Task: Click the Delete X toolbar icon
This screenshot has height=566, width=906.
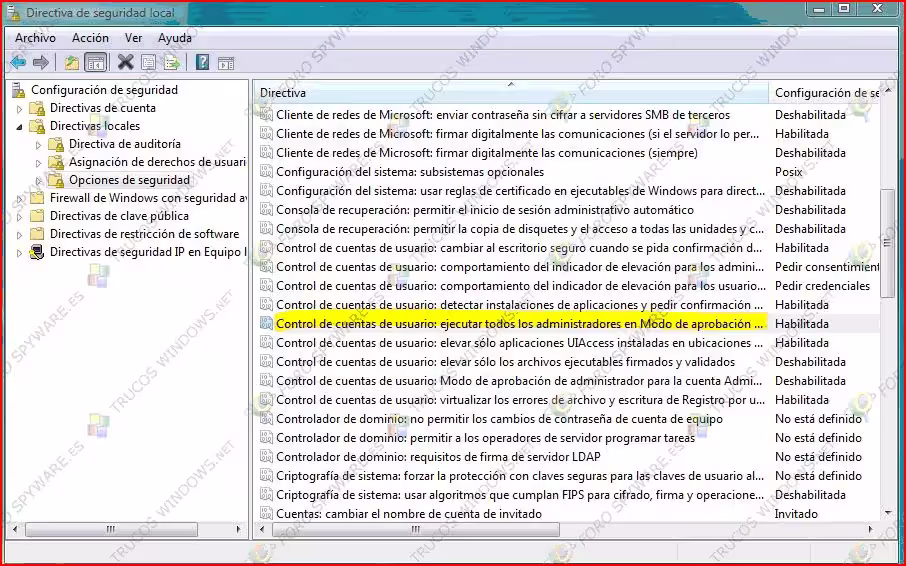Action: [x=125, y=62]
